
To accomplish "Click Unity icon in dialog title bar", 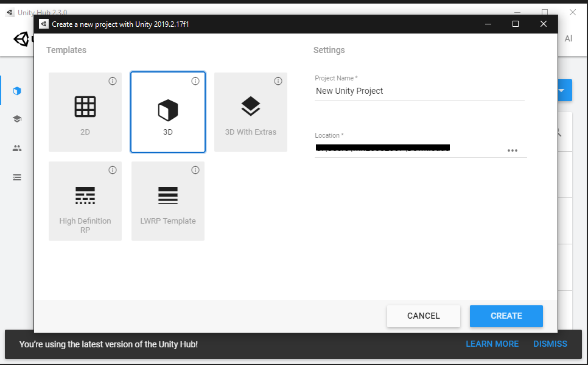I will [44, 24].
